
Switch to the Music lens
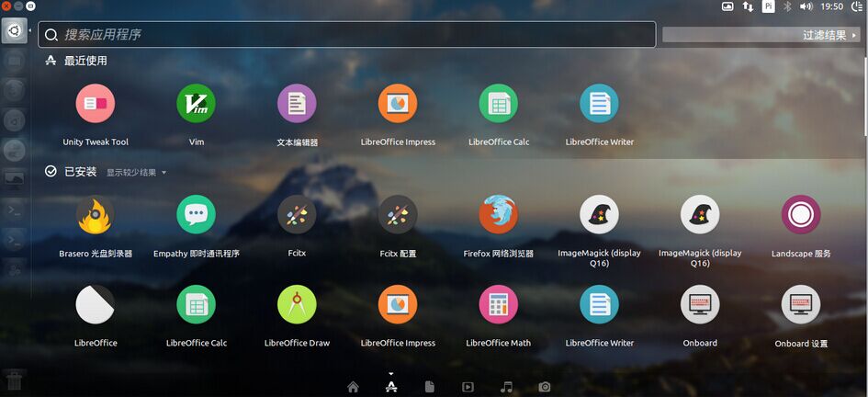506,387
